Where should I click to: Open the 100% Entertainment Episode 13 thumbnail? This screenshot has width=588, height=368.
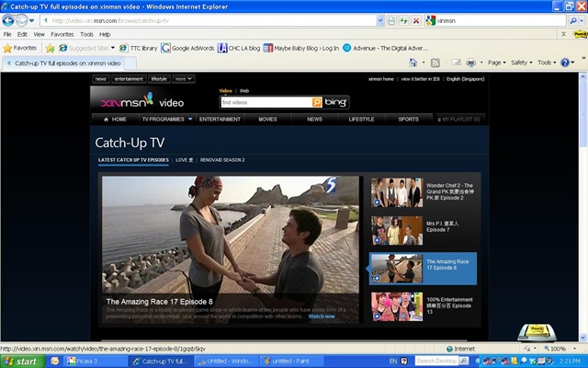coord(397,306)
